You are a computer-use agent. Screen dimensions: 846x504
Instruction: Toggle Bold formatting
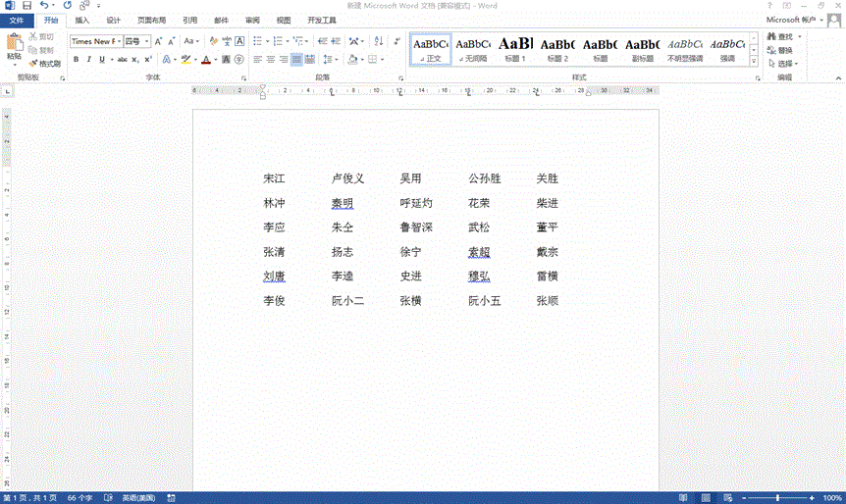click(76, 60)
